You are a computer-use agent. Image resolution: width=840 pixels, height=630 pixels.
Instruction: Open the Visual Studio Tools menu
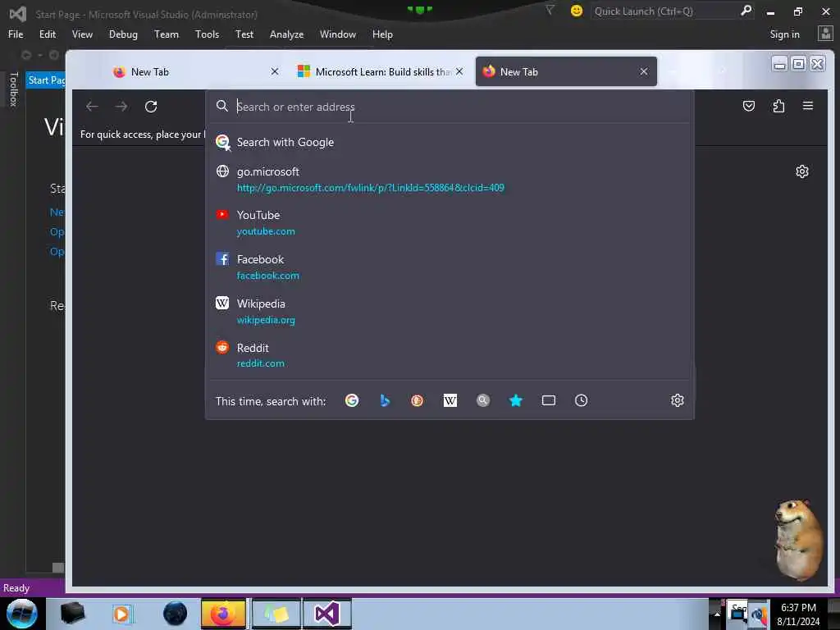pos(208,34)
